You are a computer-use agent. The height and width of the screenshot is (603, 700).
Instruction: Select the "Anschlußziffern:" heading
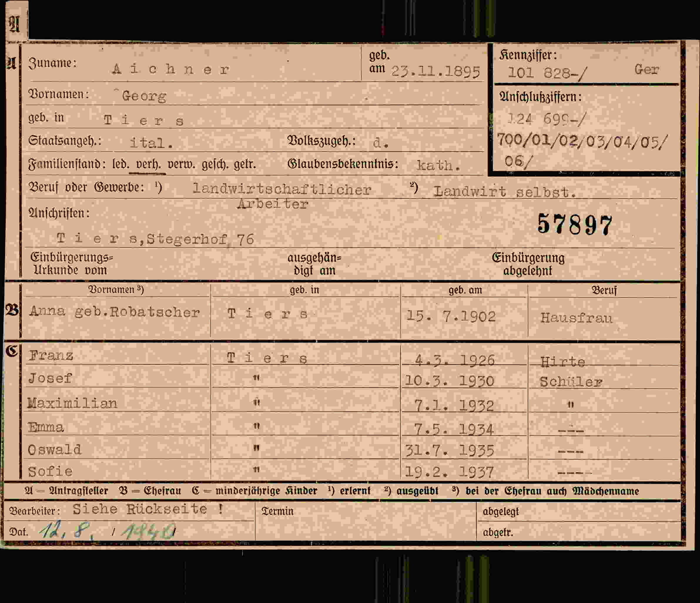click(x=540, y=97)
